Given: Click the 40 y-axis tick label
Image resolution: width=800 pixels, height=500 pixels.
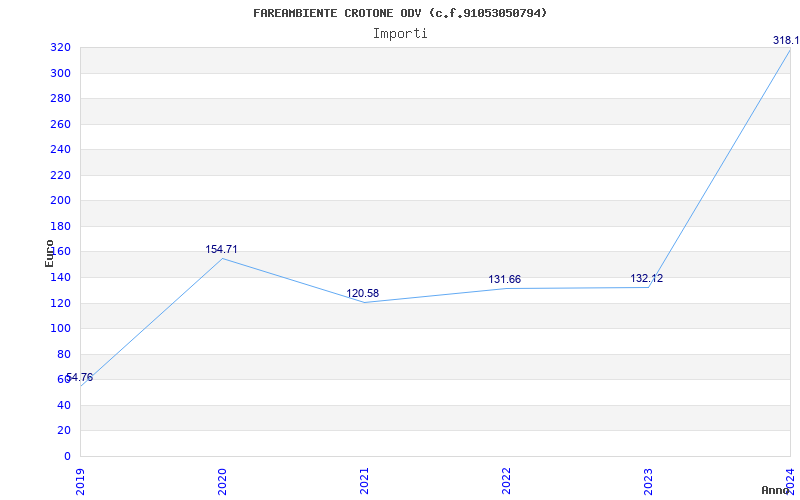Looking at the screenshot, I should 64,405.
